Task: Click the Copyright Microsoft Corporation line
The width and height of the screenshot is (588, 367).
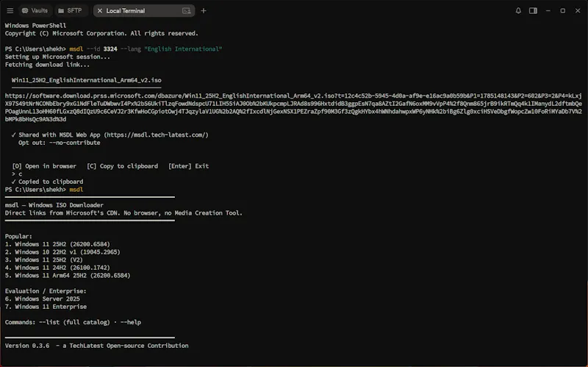Action: [101, 33]
